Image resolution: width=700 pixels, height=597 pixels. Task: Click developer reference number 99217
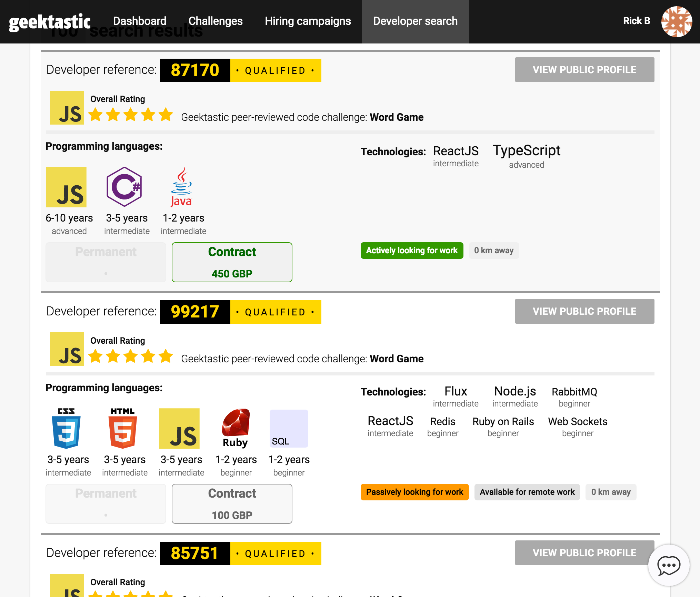tap(195, 312)
